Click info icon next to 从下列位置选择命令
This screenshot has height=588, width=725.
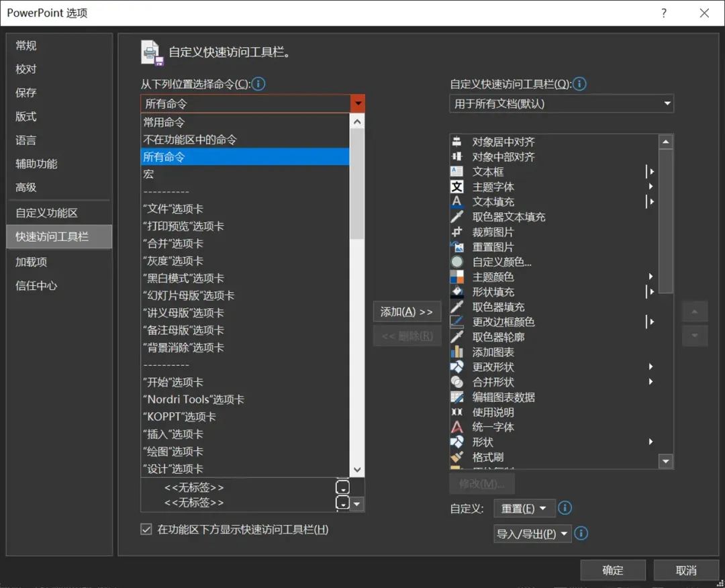(x=258, y=84)
